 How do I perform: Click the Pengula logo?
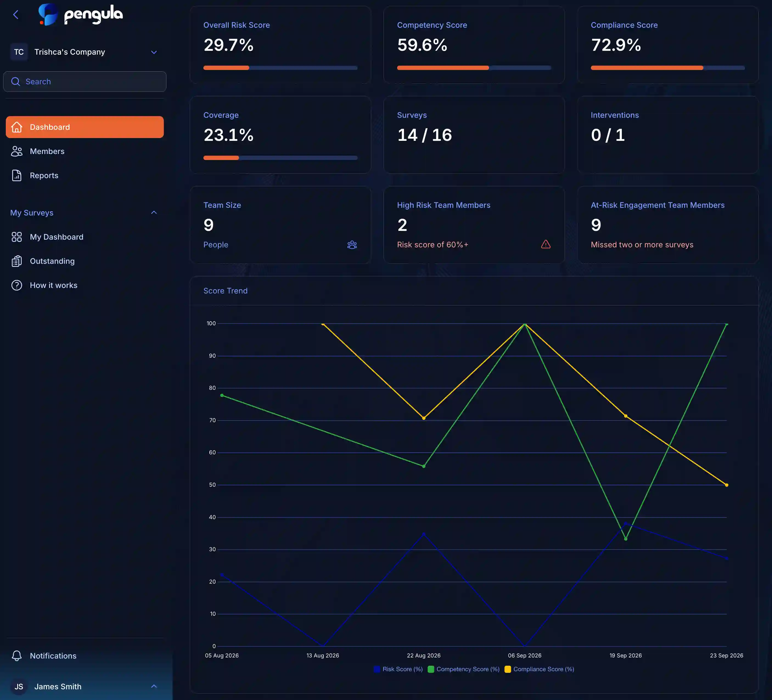click(x=80, y=15)
